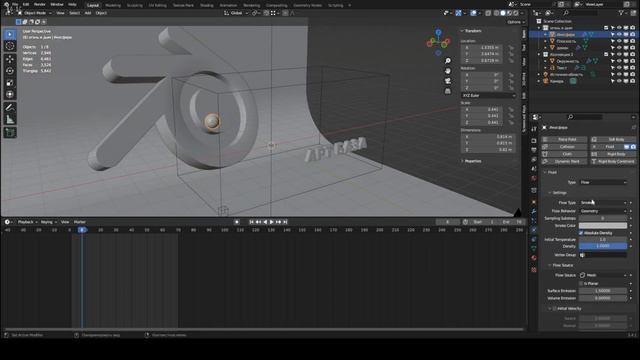
Task: Enable Initial Velocity checkbox
Action: (555, 309)
